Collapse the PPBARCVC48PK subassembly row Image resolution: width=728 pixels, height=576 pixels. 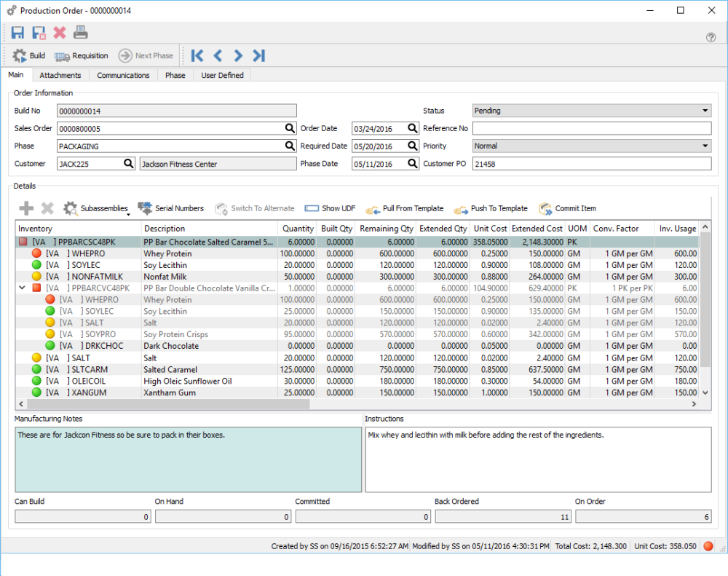click(22, 288)
